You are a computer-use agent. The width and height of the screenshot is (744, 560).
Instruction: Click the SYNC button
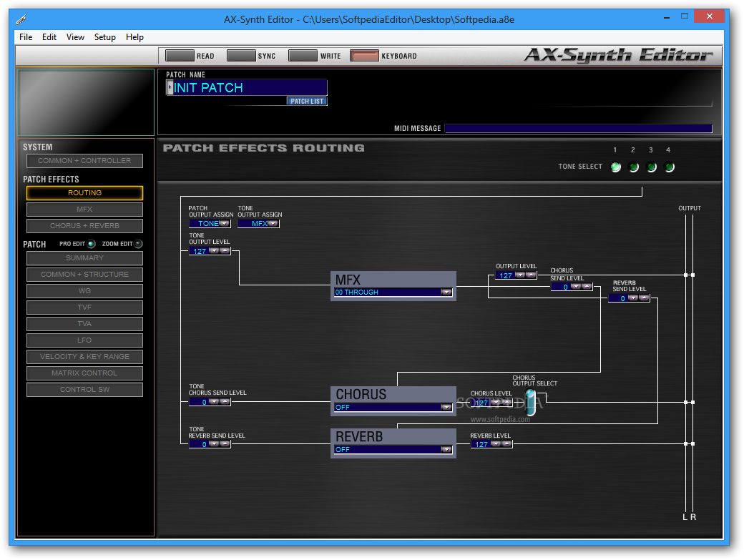241,56
